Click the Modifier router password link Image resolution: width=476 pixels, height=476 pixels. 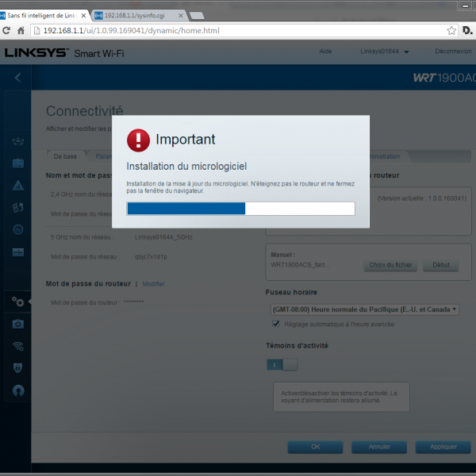153,283
